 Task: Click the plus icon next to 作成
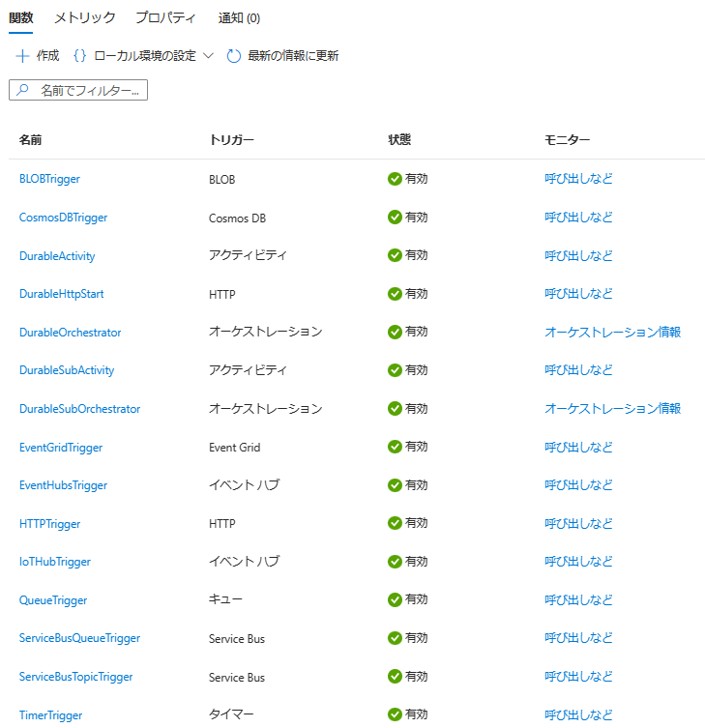click(22, 56)
